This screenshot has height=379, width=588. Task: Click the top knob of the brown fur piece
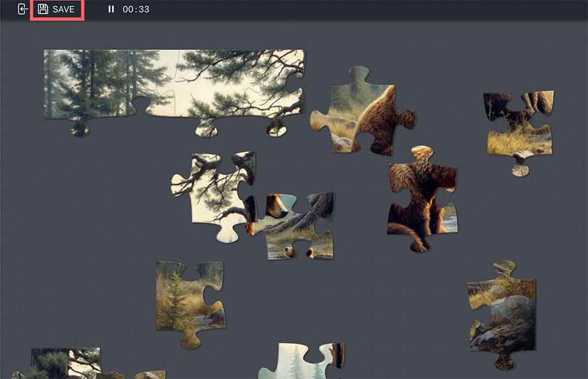(x=421, y=154)
